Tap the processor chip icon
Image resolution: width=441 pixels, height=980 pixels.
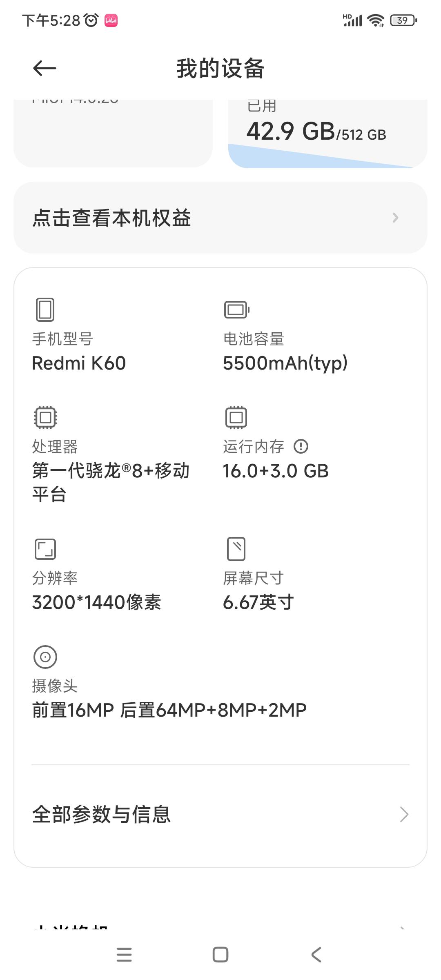(45, 417)
